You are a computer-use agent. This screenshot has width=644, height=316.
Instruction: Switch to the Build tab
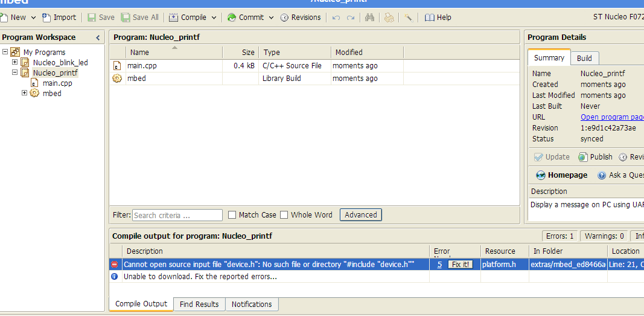584,59
